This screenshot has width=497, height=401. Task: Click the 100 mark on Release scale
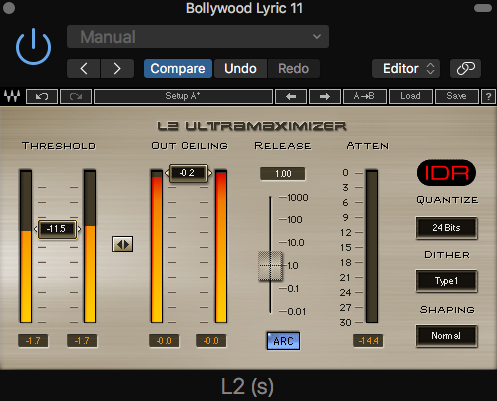pyautogui.click(x=295, y=220)
